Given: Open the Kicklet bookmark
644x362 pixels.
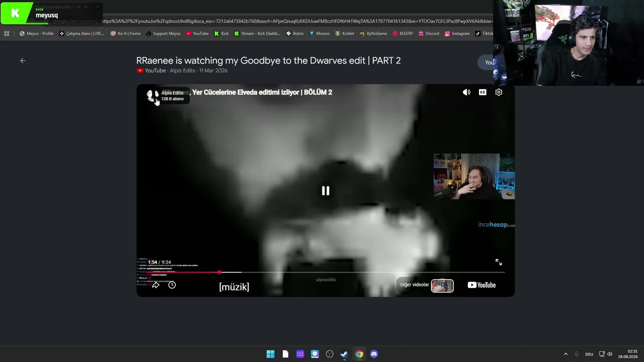Looking at the screenshot, I should click(x=345, y=34).
